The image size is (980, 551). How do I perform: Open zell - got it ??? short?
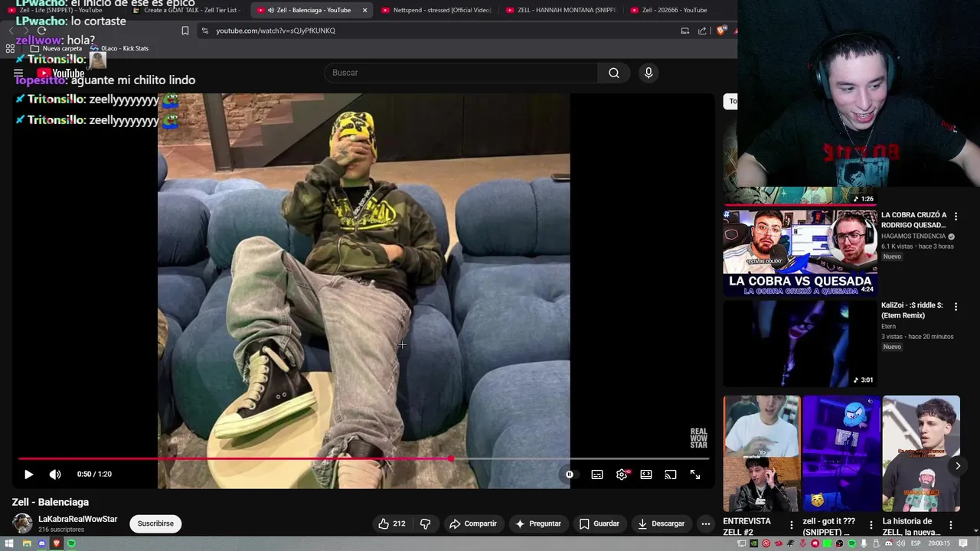(841, 453)
